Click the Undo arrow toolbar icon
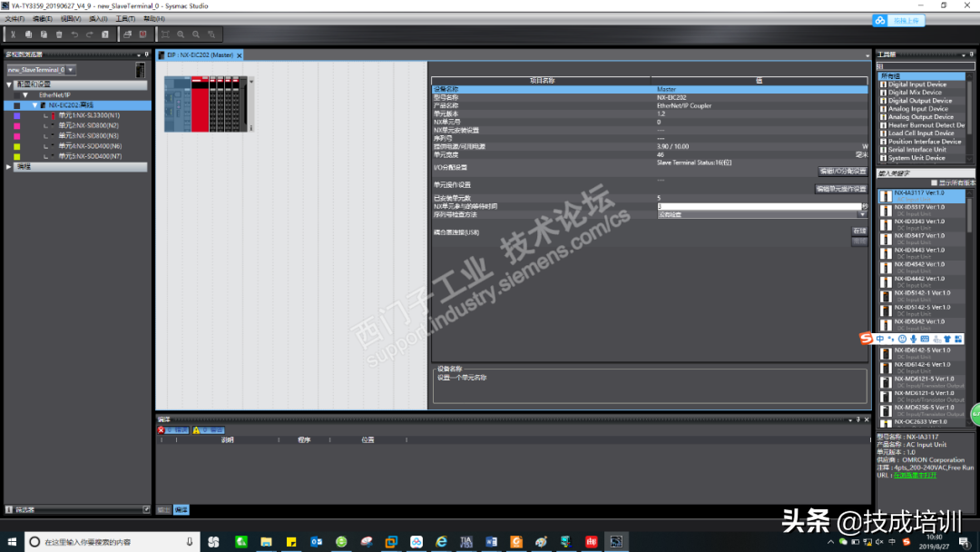The height and width of the screenshot is (552, 980). 74,34
